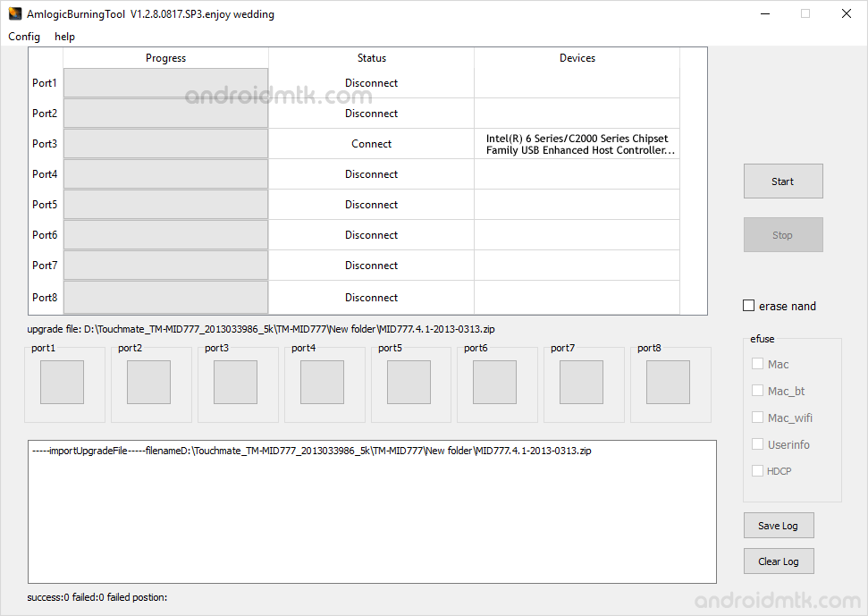Select the Port3 Connect status cell
This screenshot has height=616, width=868.
(371, 143)
